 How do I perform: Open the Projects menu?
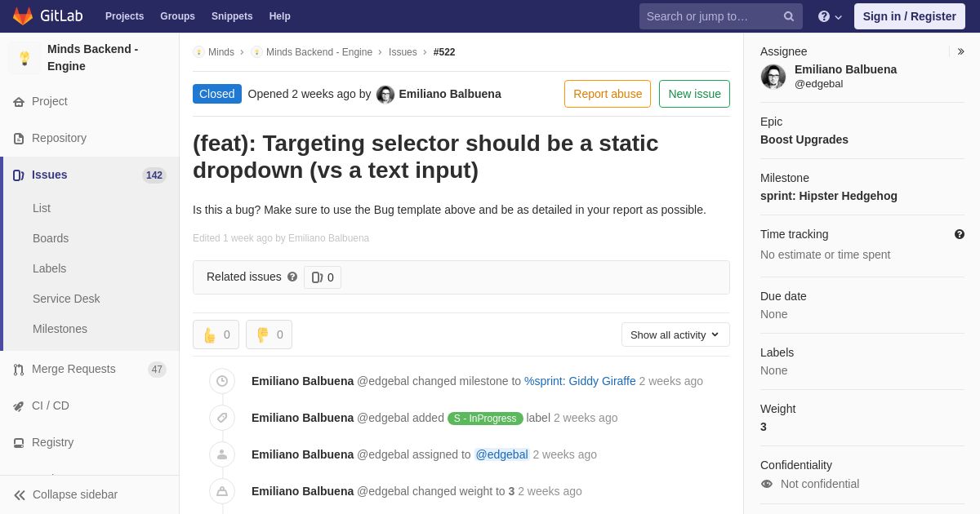[x=124, y=16]
